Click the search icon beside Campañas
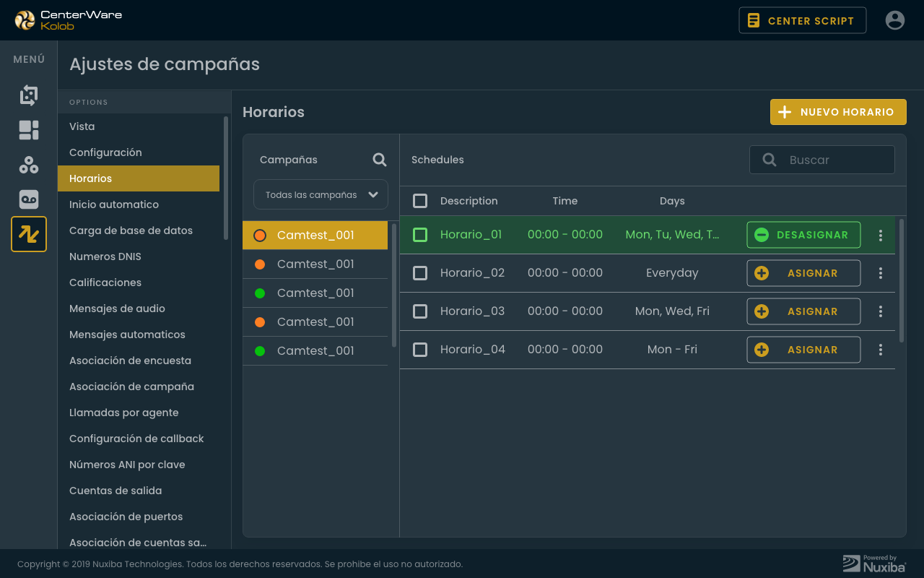The height and width of the screenshot is (578, 924). pyautogui.click(x=380, y=160)
